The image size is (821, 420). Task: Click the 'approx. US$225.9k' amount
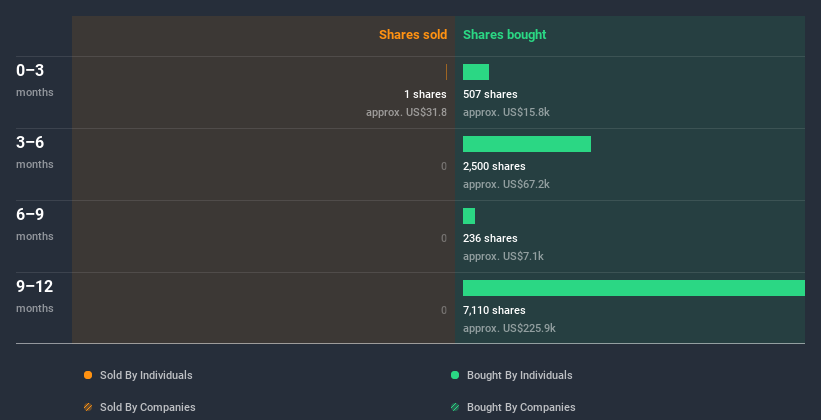coord(509,328)
